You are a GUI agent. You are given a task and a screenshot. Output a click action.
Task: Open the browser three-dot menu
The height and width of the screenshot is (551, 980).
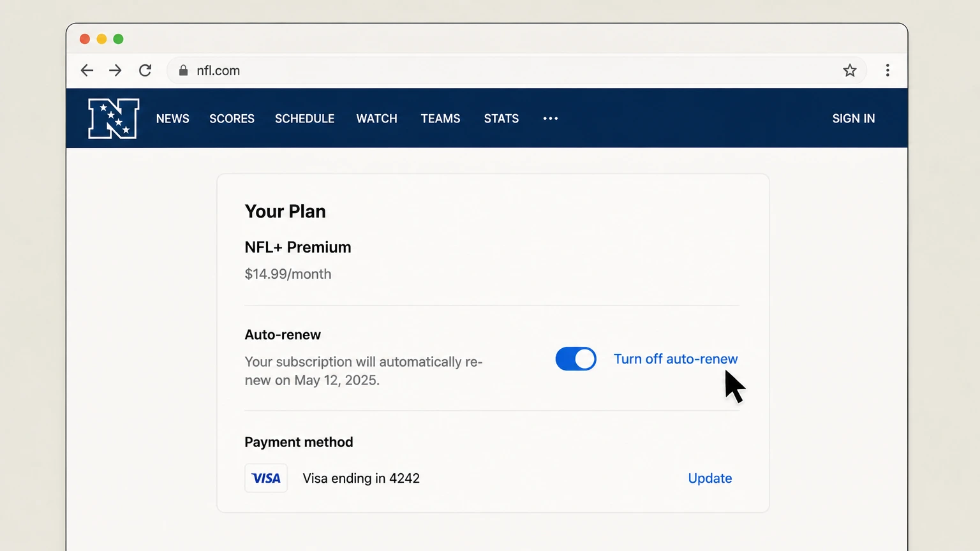point(887,70)
